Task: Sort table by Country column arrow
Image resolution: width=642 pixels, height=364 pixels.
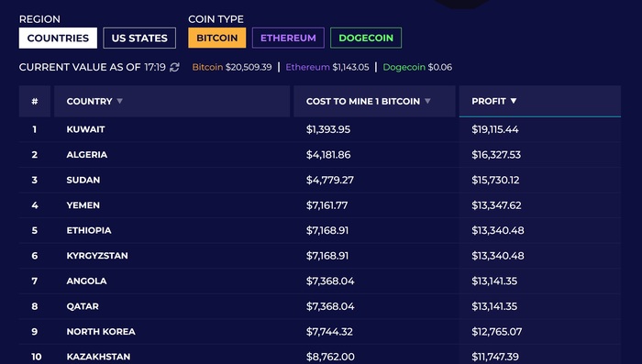Action: (119, 101)
